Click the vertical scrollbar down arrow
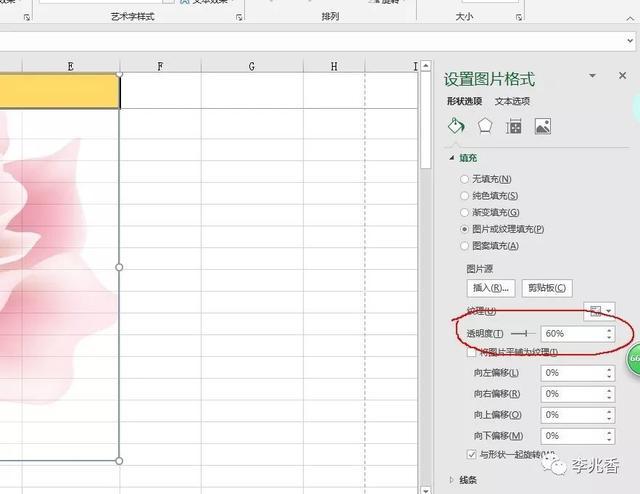The width and height of the screenshot is (640, 494). tap(425, 490)
